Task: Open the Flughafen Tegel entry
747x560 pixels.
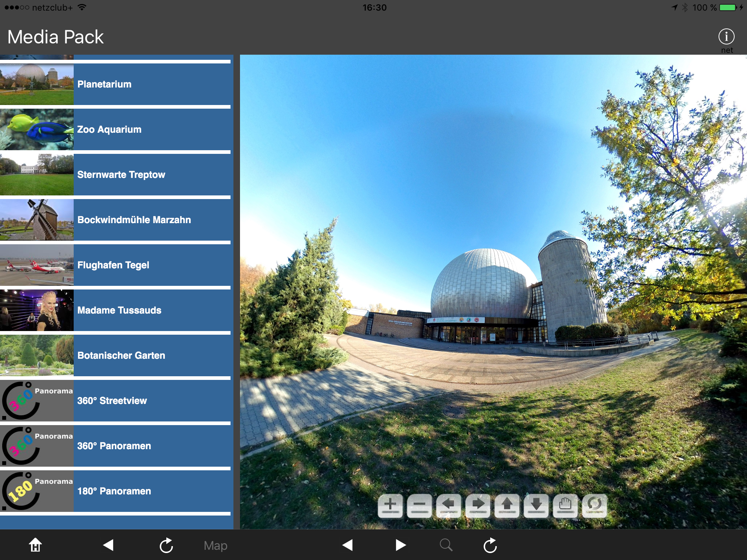Action: 115,265
